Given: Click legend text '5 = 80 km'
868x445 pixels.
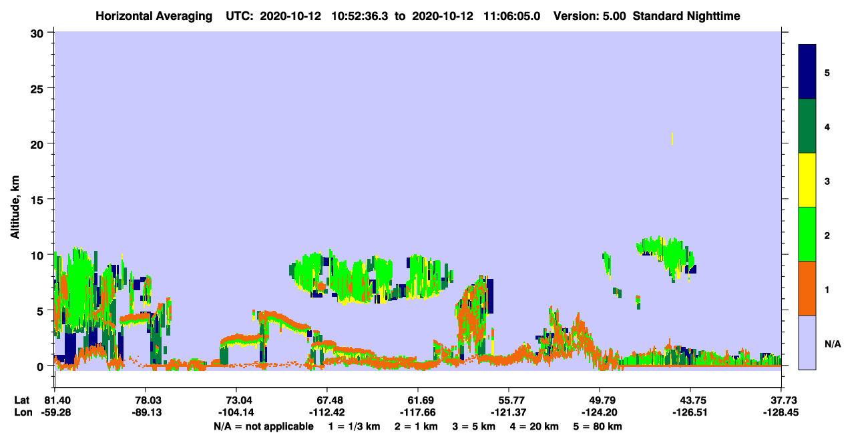Looking at the screenshot, I should [599, 426].
